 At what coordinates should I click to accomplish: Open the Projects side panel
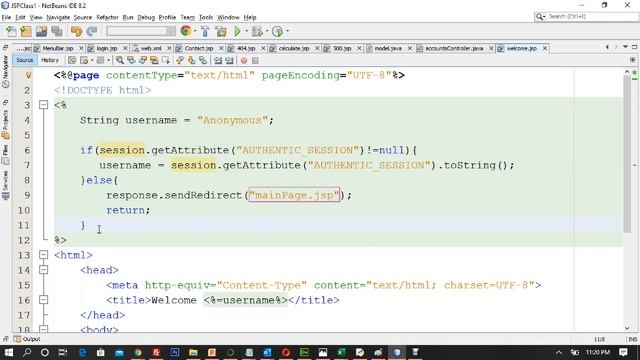click(x=5, y=124)
